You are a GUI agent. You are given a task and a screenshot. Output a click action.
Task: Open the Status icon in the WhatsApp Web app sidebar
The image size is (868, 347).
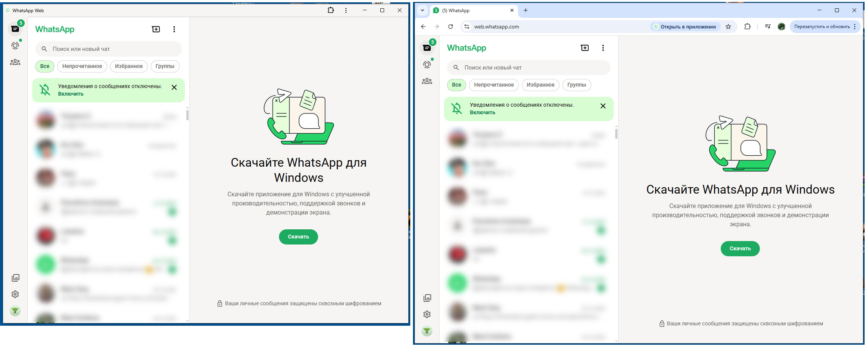click(x=15, y=46)
